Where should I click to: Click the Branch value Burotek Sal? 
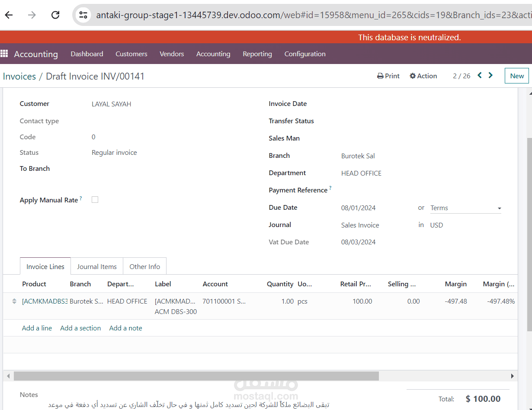(x=358, y=156)
